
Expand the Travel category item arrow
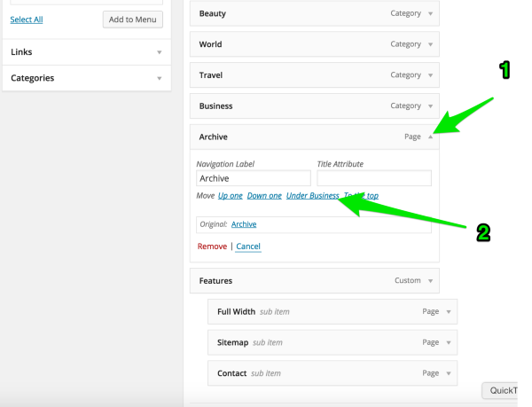tap(430, 75)
